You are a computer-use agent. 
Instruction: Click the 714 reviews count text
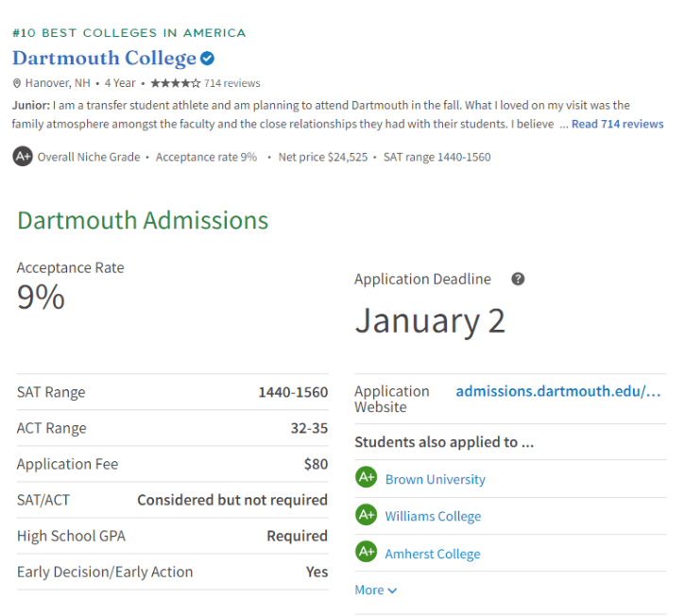click(x=232, y=83)
